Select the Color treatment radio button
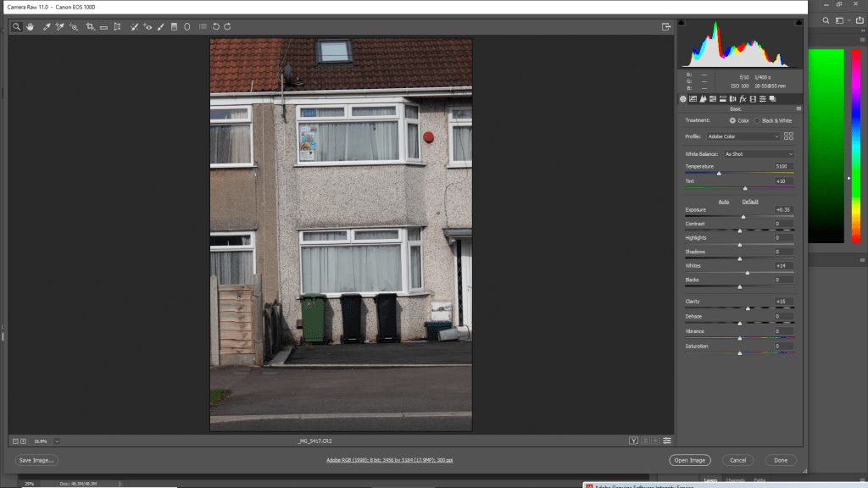868x488 pixels. click(x=732, y=121)
